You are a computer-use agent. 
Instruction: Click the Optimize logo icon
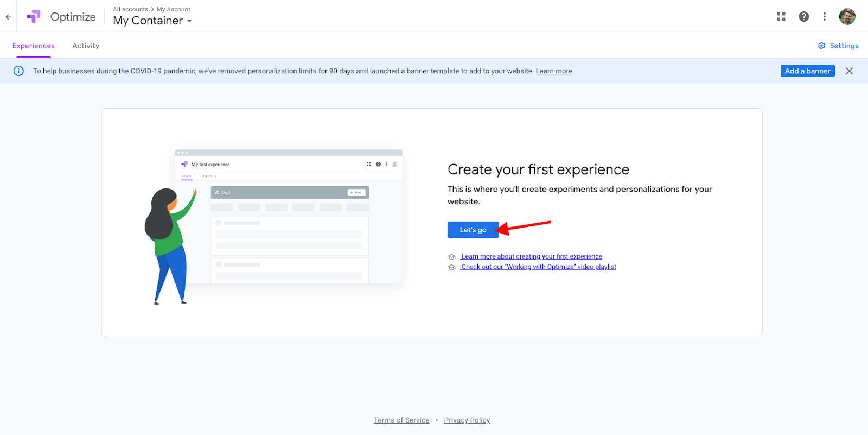[34, 17]
